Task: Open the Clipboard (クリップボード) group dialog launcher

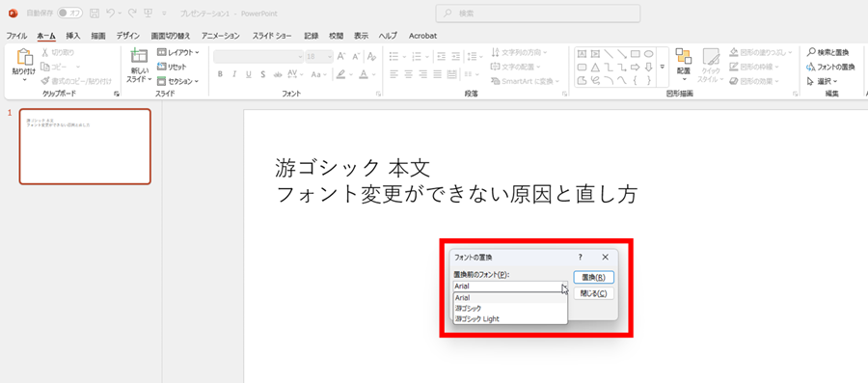Action: (117, 95)
